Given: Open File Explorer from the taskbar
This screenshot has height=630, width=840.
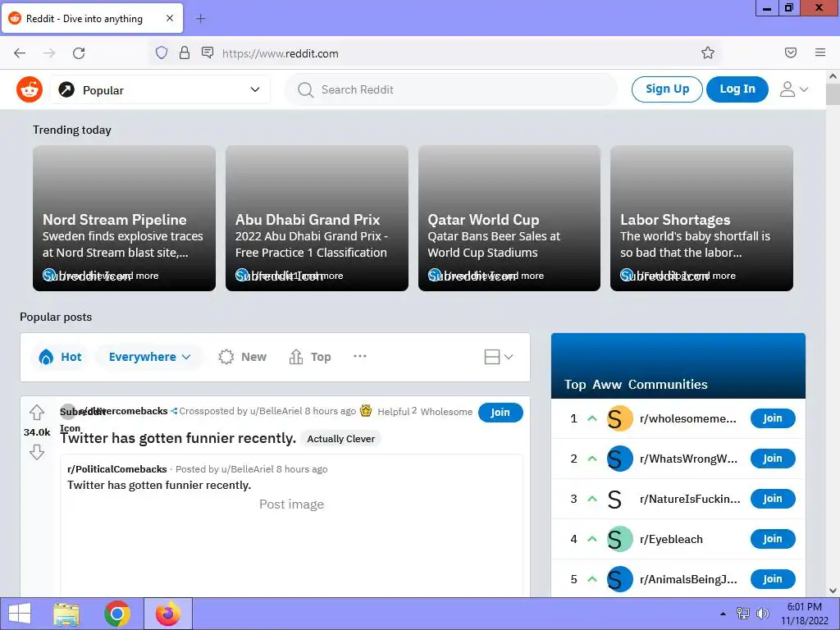Looking at the screenshot, I should click(x=67, y=614).
